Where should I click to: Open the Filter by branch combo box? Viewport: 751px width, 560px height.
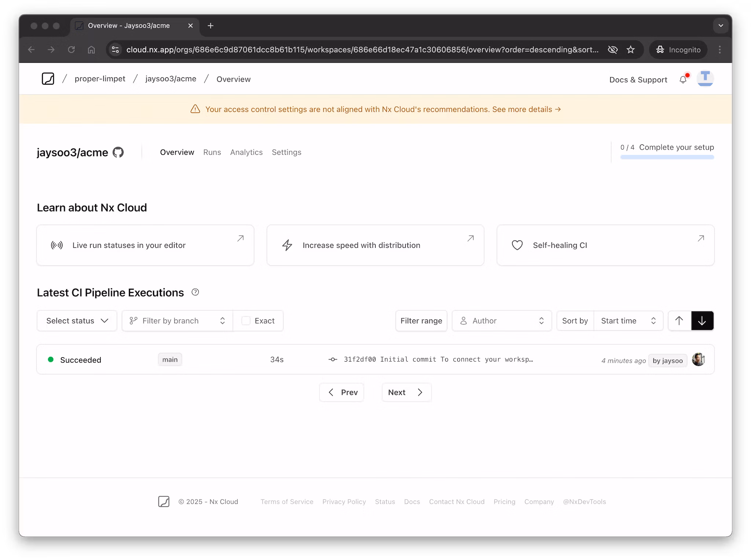177,321
